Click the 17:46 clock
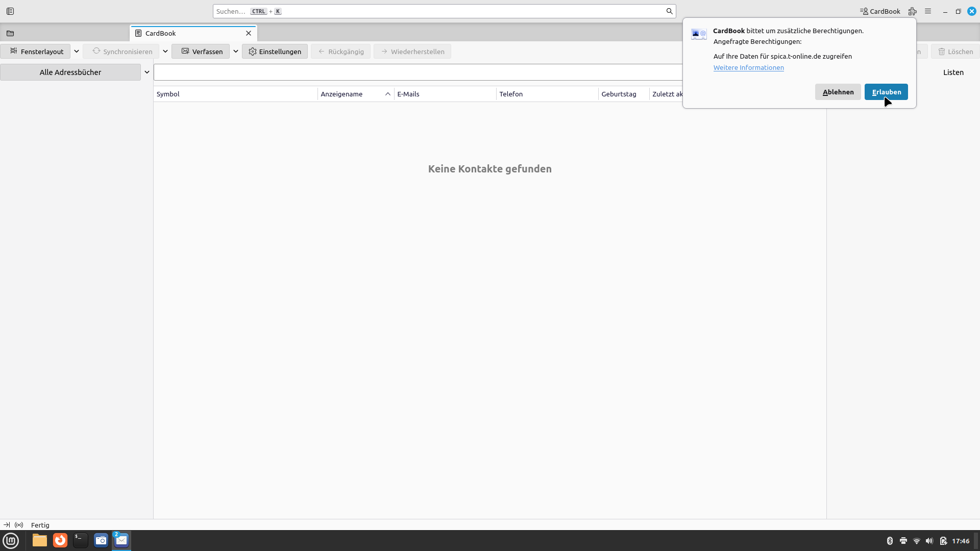 tap(961, 541)
